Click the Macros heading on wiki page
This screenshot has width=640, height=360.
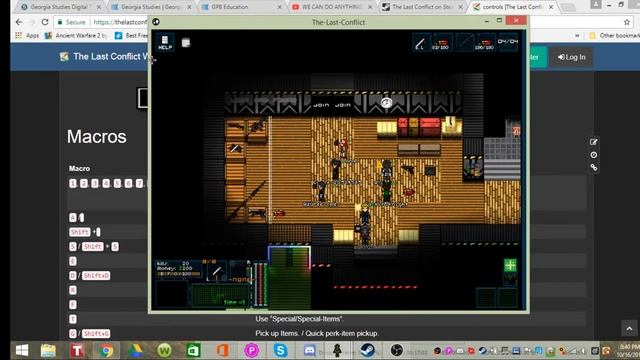(97, 136)
